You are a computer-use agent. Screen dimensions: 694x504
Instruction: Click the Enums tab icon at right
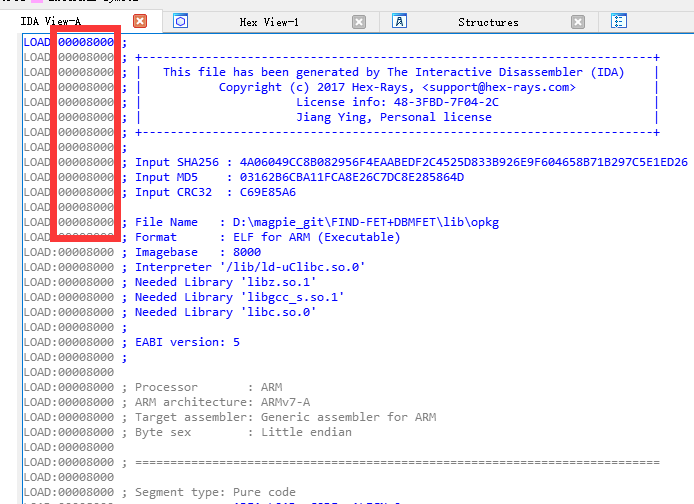click(619, 21)
